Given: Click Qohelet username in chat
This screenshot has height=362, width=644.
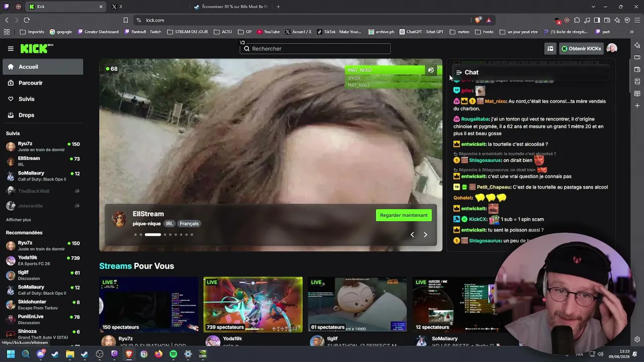Looking at the screenshot, I should click(x=463, y=198).
